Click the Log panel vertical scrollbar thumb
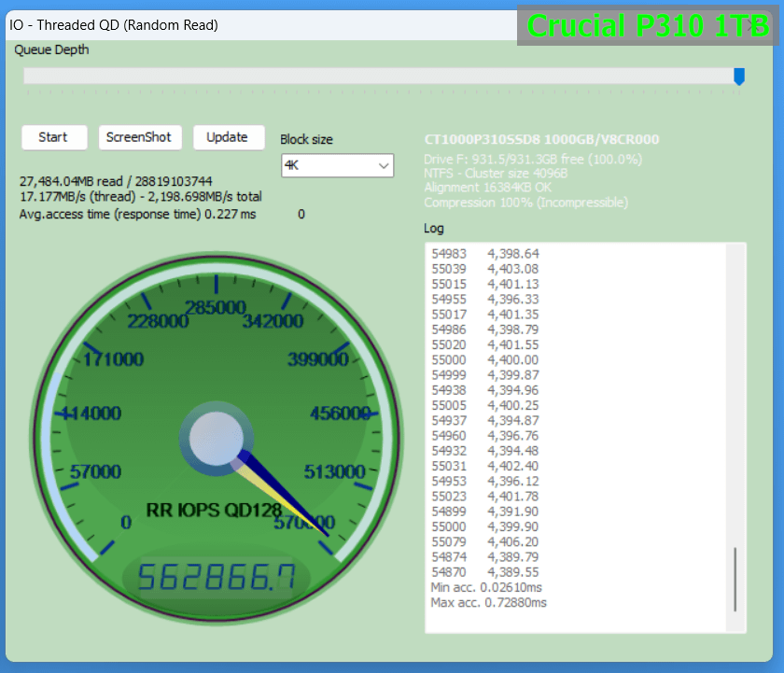 pyautogui.click(x=735, y=579)
